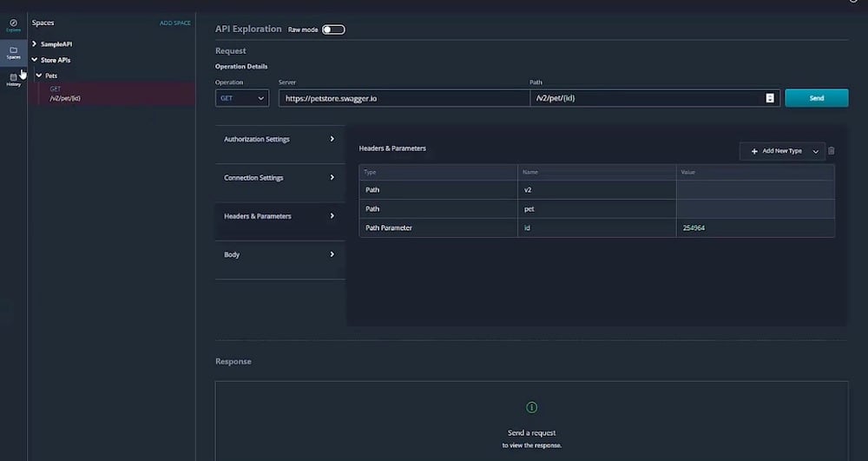Click the id value field containing 254964

pos(754,227)
